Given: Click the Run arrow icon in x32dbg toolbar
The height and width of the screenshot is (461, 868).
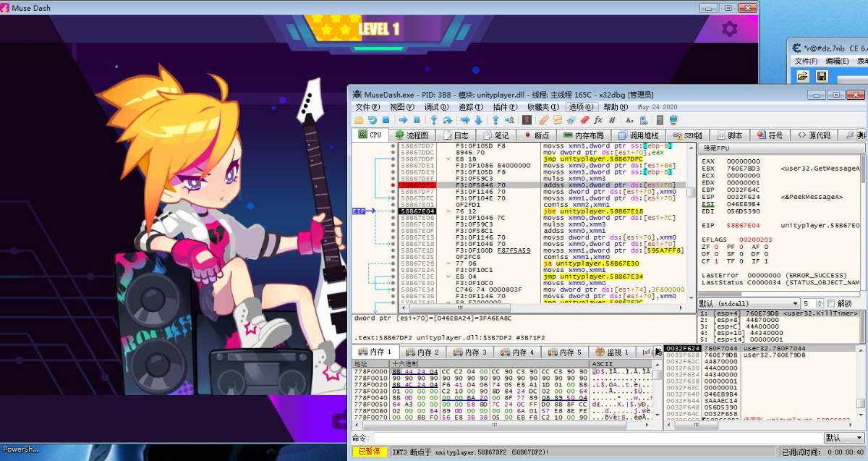Looking at the screenshot, I should 403,119.
